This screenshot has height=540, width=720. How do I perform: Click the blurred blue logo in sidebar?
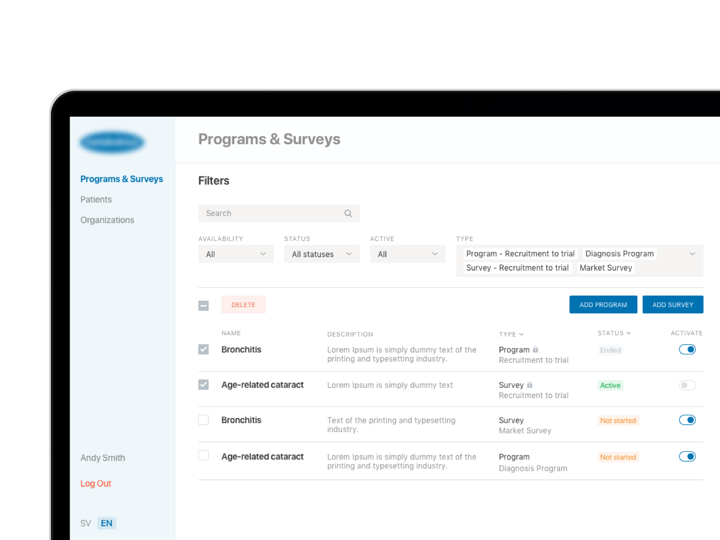pyautogui.click(x=112, y=142)
